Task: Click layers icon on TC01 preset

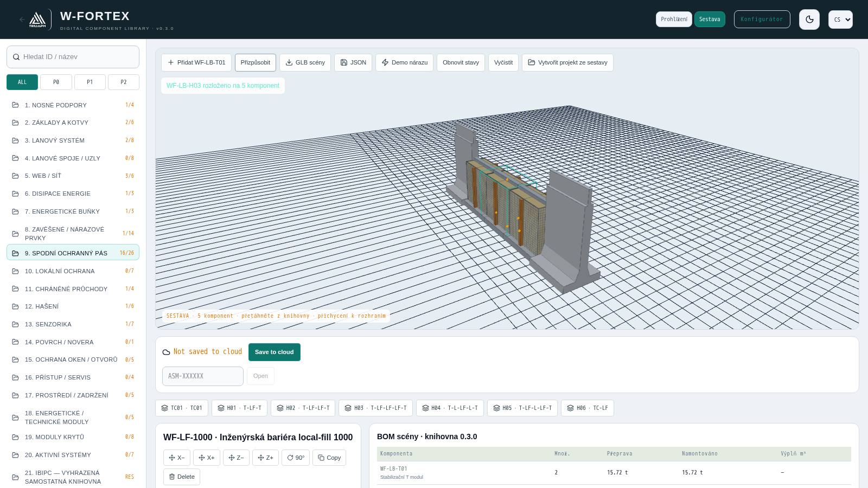Action: [164, 408]
